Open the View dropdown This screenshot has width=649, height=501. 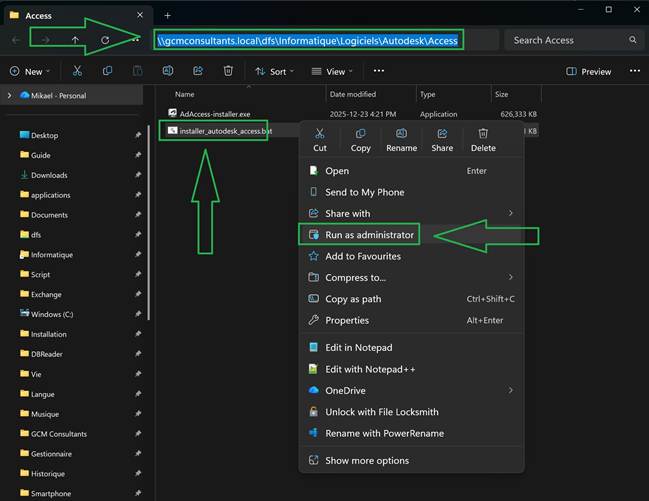pos(332,72)
